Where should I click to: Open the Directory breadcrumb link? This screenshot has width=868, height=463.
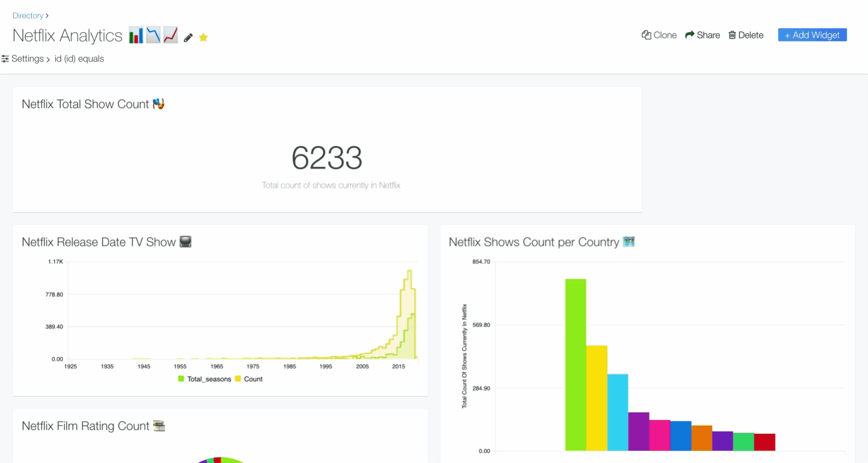(28, 16)
